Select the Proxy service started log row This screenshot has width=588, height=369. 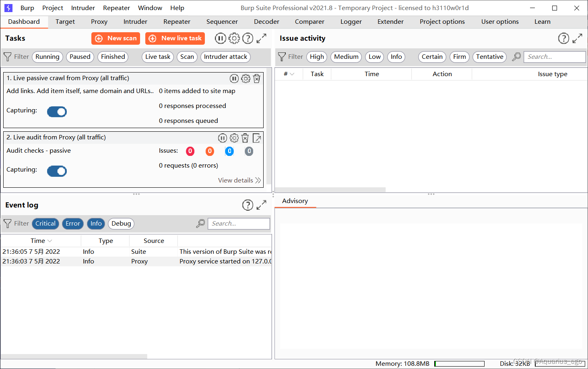point(136,261)
